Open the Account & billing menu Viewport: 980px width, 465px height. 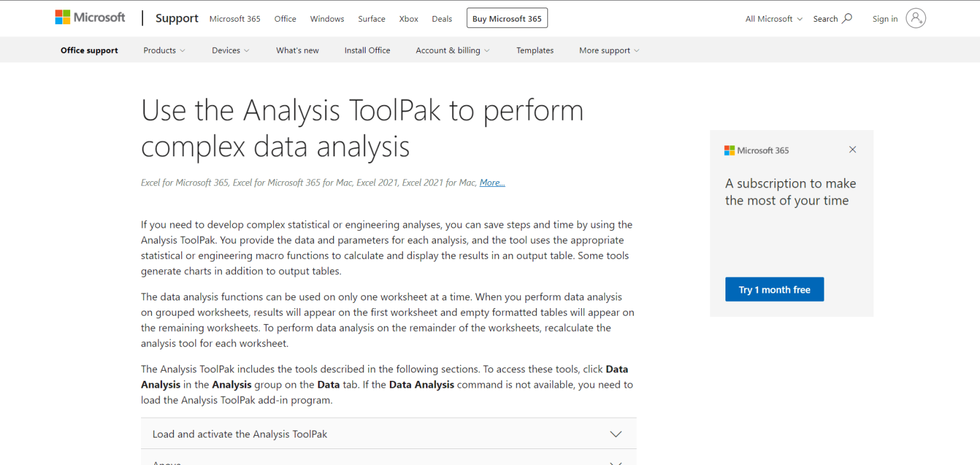click(452, 50)
